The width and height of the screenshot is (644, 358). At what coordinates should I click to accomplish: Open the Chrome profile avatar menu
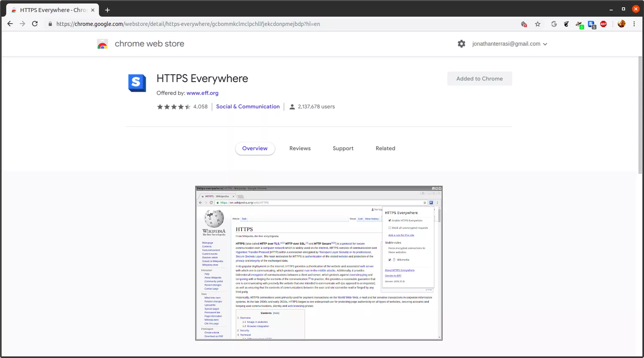(621, 24)
